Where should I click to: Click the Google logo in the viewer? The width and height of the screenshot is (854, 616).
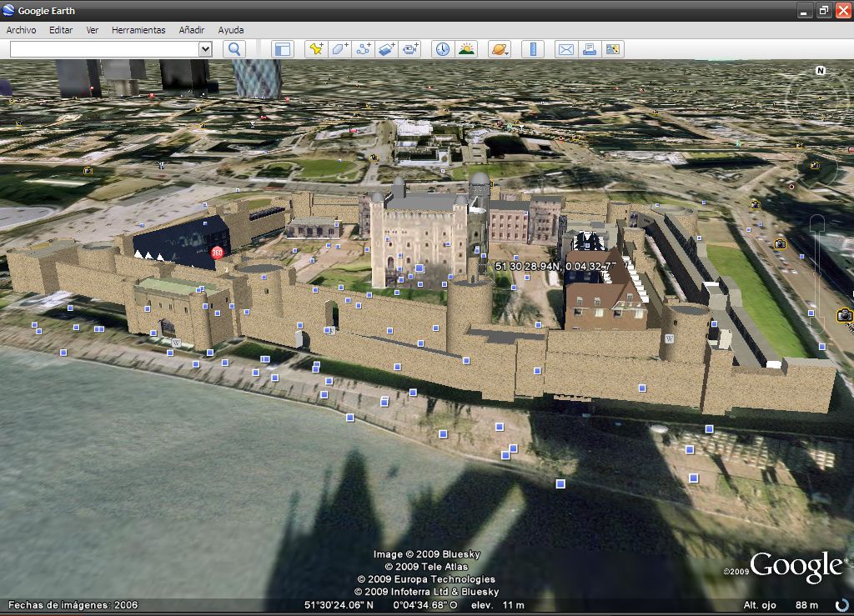pos(796,567)
